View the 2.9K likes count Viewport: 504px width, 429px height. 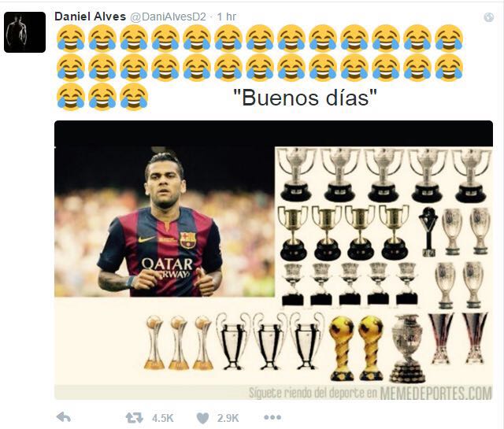(x=228, y=418)
